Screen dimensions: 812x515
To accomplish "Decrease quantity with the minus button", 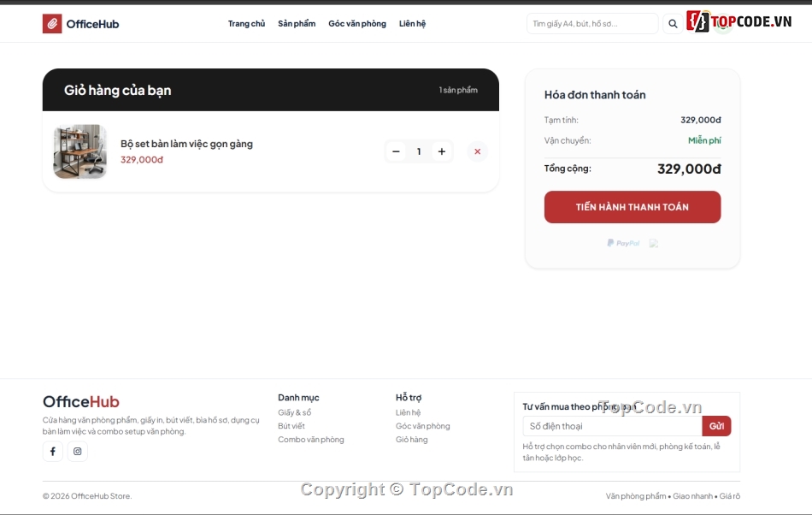I will pos(396,151).
